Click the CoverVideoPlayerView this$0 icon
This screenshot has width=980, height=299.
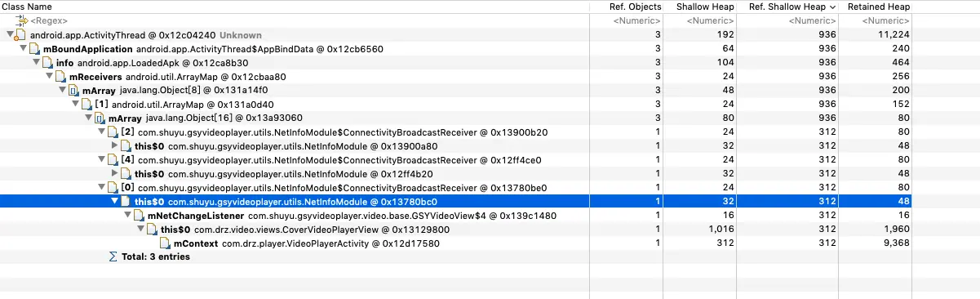pos(153,229)
